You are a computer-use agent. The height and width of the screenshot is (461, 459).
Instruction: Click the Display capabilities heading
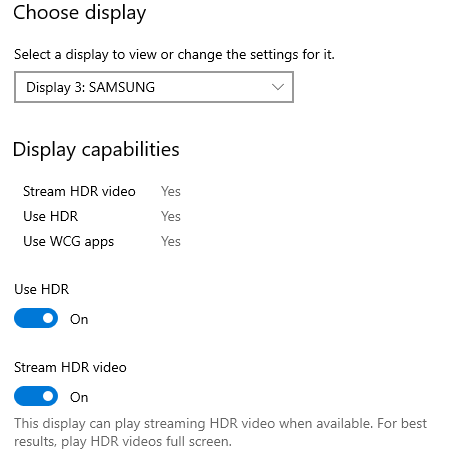(x=96, y=149)
